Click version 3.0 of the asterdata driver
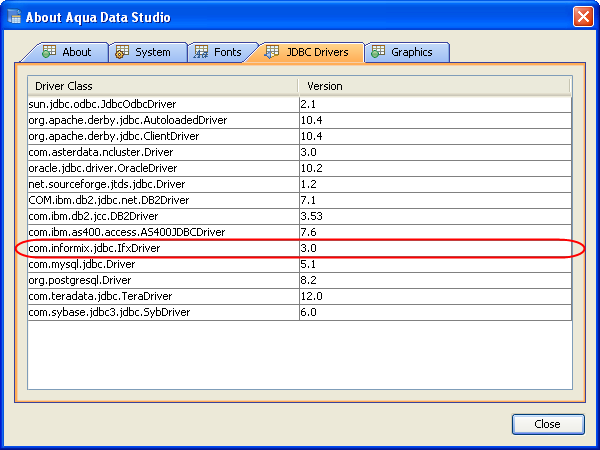This screenshot has width=600, height=450. click(308, 152)
